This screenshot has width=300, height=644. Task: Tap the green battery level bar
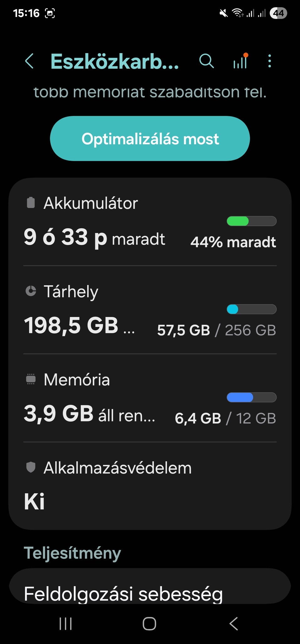click(x=251, y=221)
